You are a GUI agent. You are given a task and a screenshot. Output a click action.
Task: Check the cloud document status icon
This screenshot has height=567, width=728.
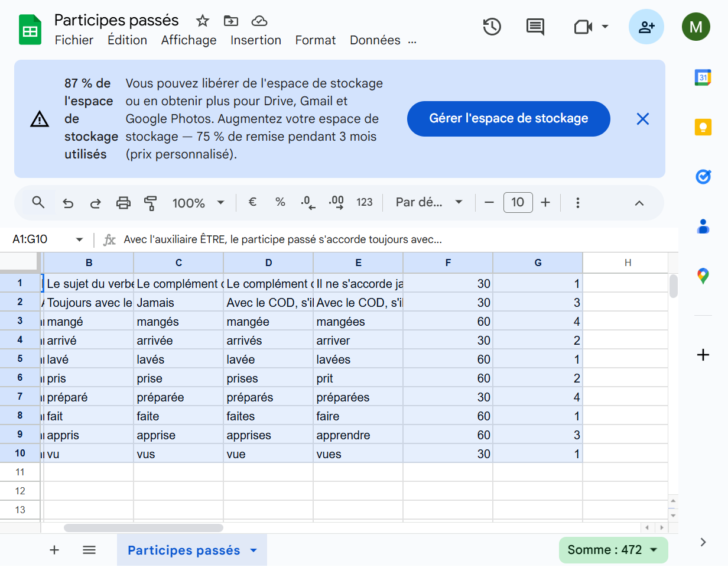[259, 21]
